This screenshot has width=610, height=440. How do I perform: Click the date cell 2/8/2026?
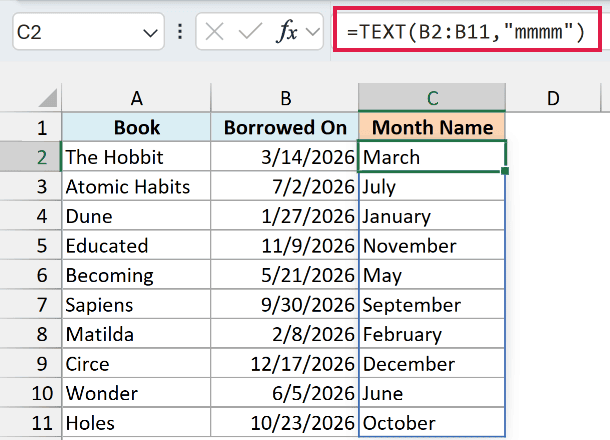coord(285,334)
